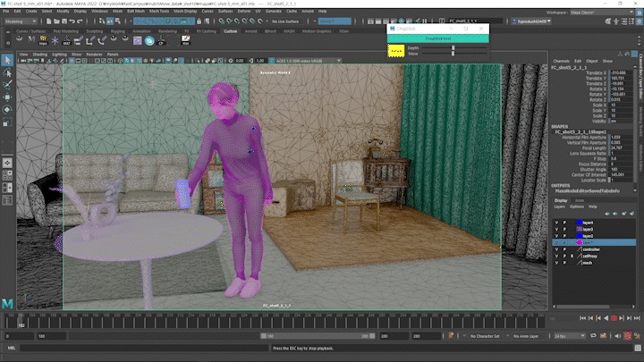Screen dimensions: 644x362
Task: Toggle loop playback icon
Action: click(593, 336)
